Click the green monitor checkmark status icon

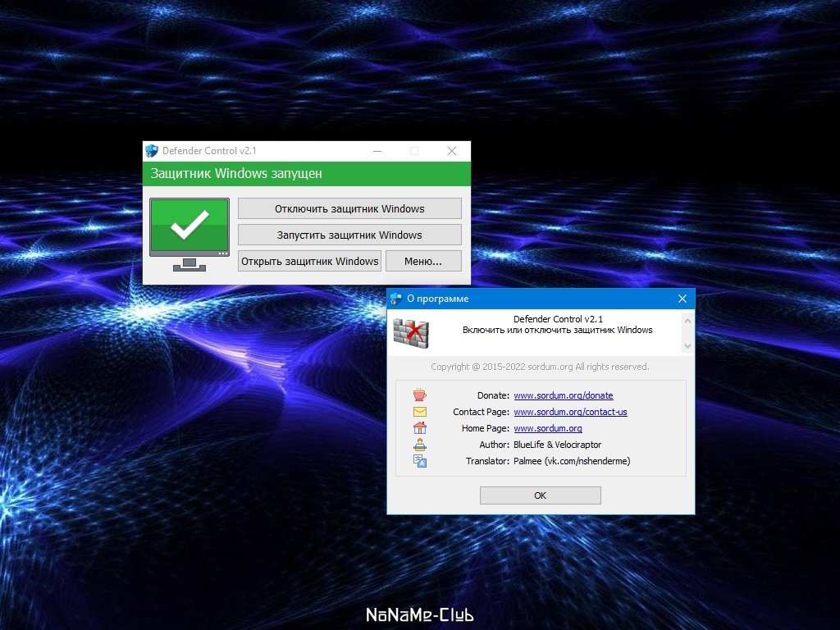coord(189,235)
